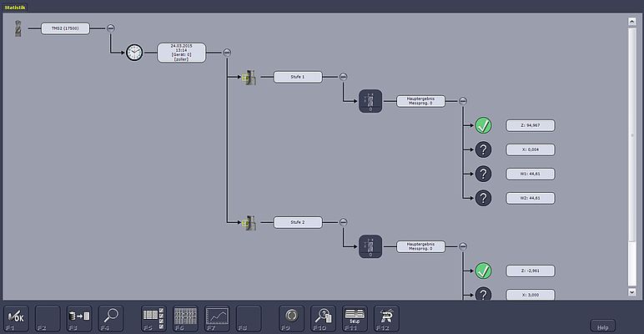Collapse the TMS2 (17500) root node

click(111, 28)
